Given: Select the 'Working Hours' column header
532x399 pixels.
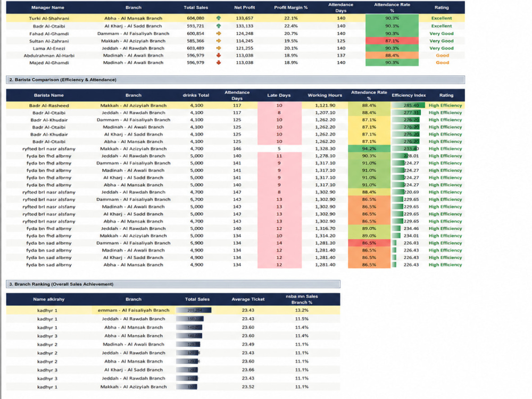Looking at the screenshot, I should coord(325,95).
